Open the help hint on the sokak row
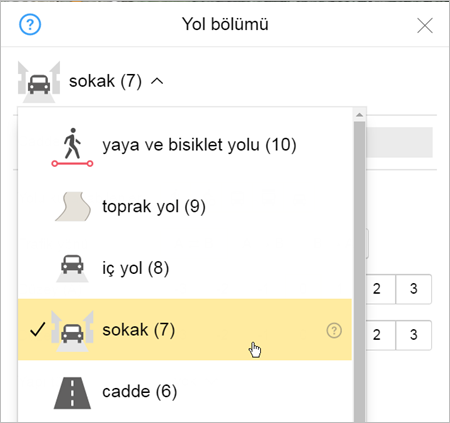The width and height of the screenshot is (450, 423). point(334,331)
